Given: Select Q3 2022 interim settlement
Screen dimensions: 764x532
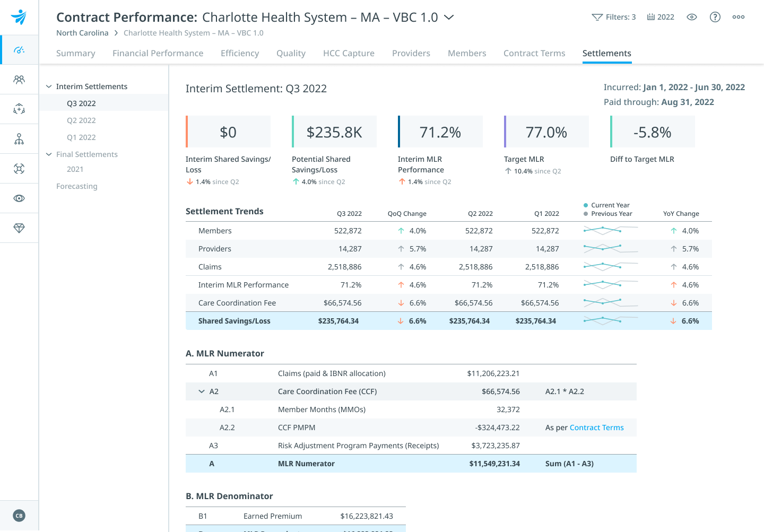Looking at the screenshot, I should coord(104,103).
